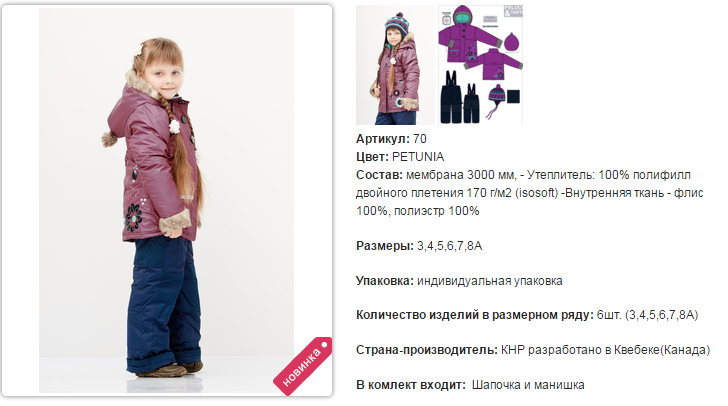Click the "Страна-производитель:" label

point(427,350)
